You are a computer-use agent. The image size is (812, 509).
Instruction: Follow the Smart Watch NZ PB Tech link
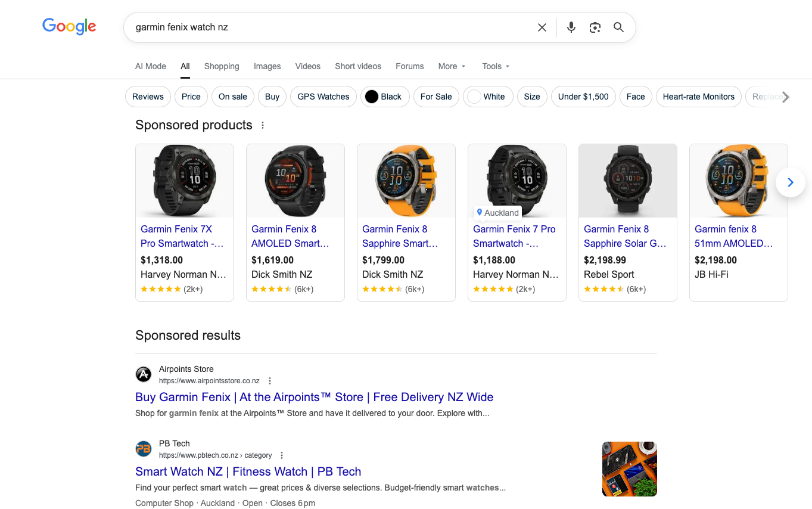pos(248,471)
